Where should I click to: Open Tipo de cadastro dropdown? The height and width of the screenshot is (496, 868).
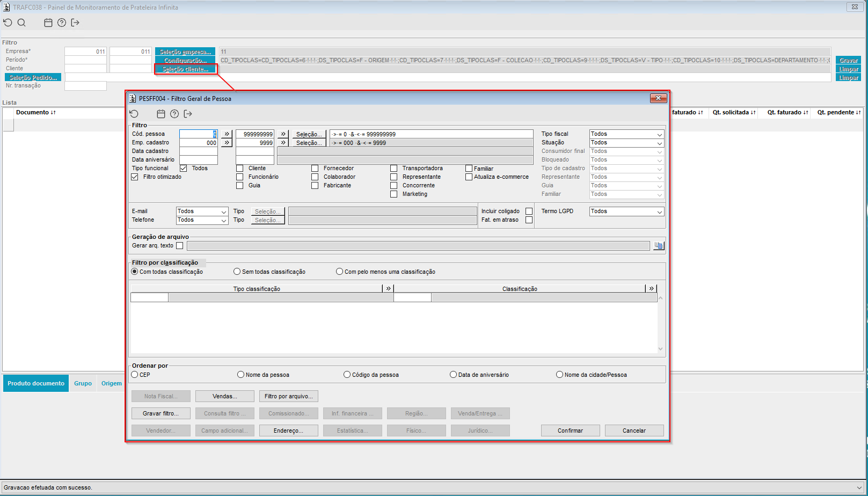click(x=626, y=169)
